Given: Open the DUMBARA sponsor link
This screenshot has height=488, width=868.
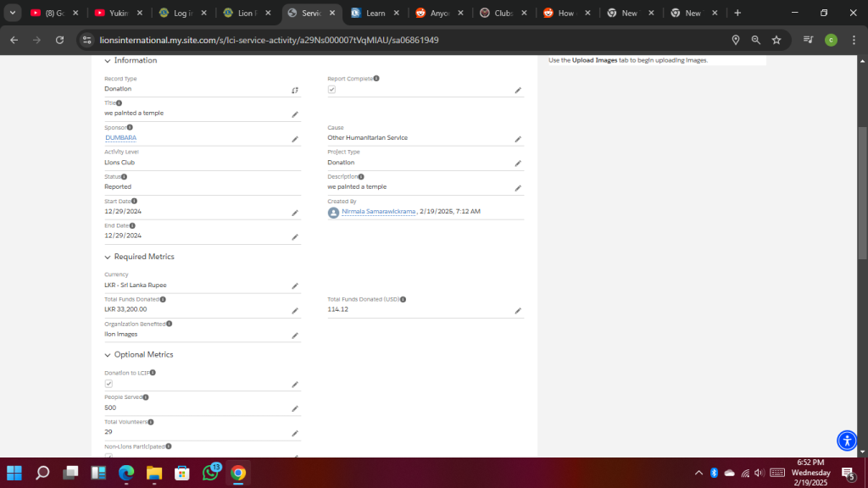Looking at the screenshot, I should point(120,138).
